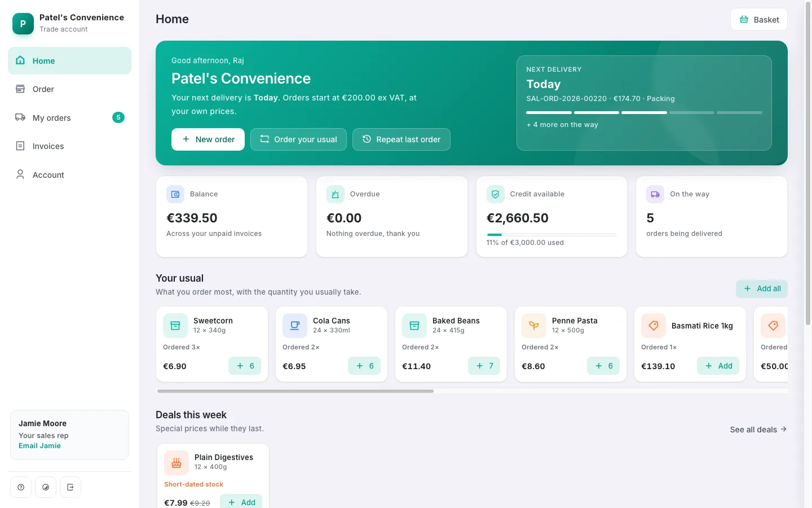Click the Balance wallet icon
The image size is (812, 508).
[x=175, y=194]
